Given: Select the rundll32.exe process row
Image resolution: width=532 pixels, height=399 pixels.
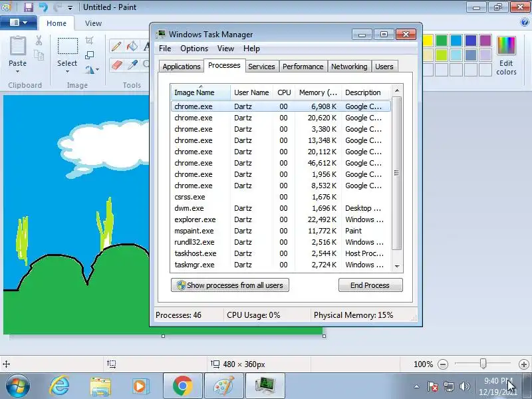Looking at the screenshot, I should 281,242.
